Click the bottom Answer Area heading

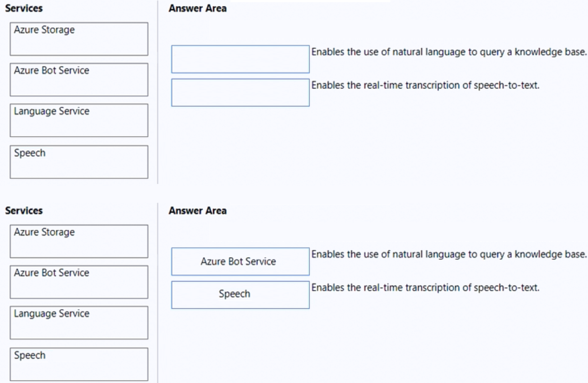click(x=197, y=211)
